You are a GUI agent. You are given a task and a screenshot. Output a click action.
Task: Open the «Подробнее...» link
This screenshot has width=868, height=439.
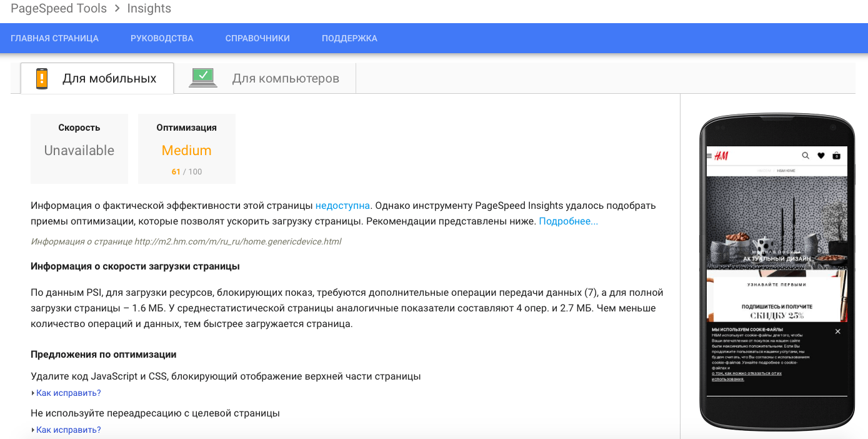[569, 221]
